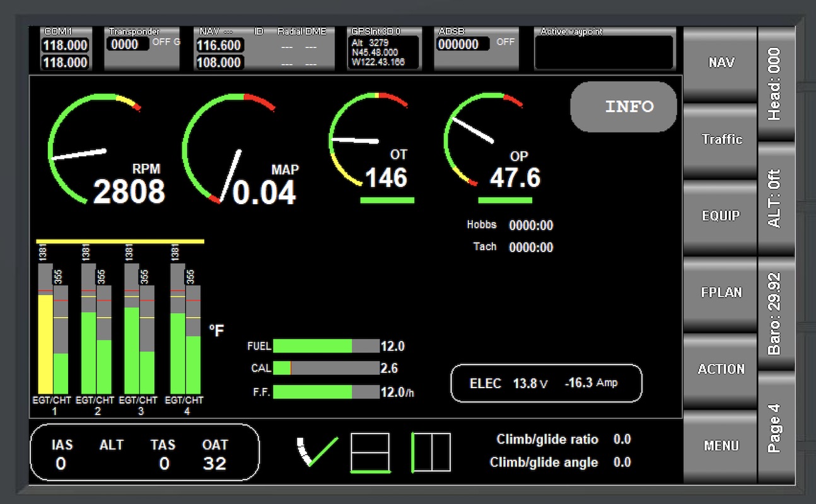
Task: Open the MENU softkey
Action: [x=721, y=446]
